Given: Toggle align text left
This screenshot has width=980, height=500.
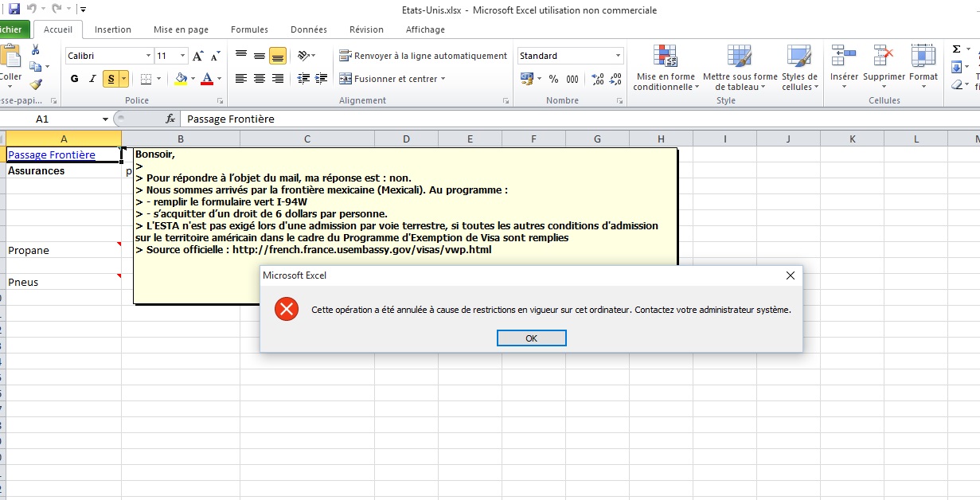Looking at the screenshot, I should pos(241,79).
